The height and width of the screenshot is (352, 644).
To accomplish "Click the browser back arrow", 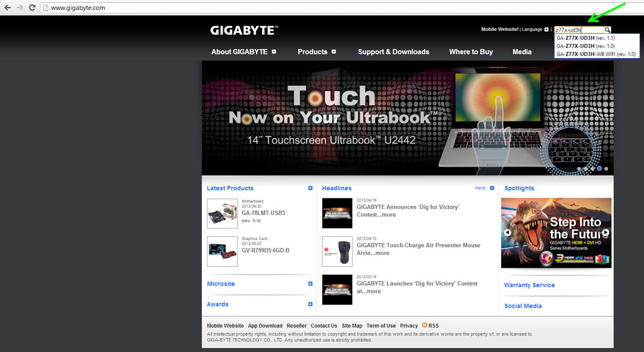I will [x=8, y=8].
